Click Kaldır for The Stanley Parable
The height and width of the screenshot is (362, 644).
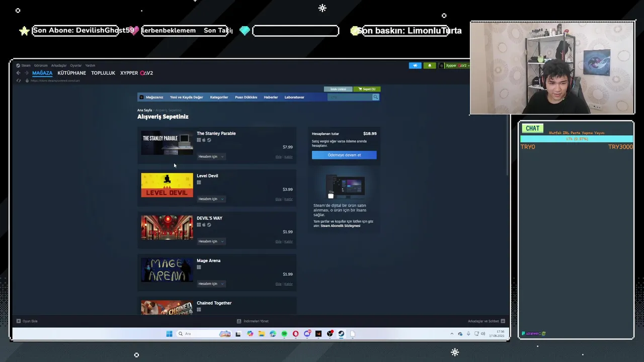(x=288, y=157)
